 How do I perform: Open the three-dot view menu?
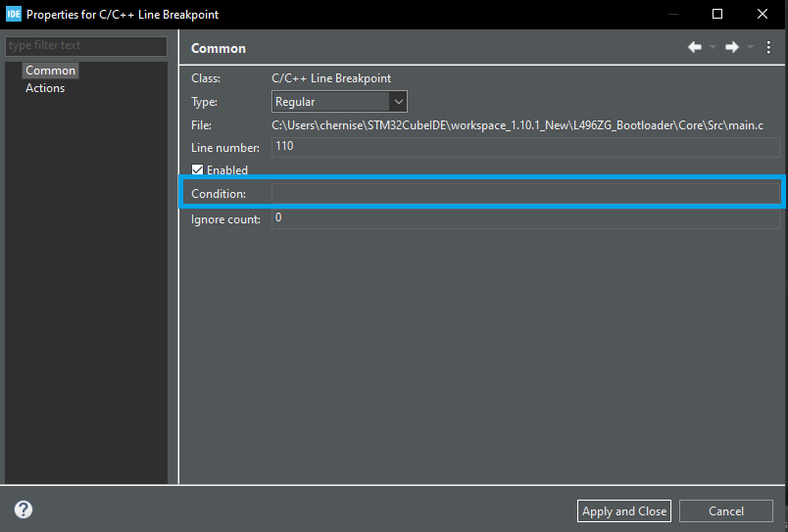[x=768, y=47]
